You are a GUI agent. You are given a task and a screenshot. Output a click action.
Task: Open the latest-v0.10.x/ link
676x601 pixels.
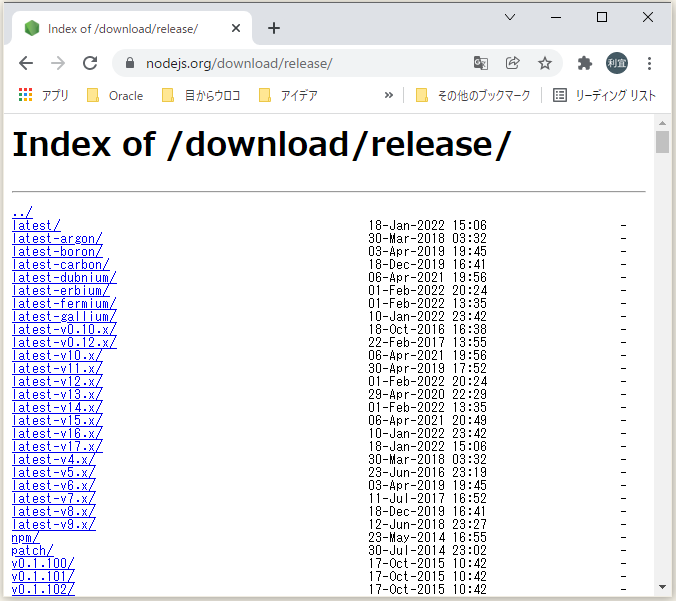(64, 329)
